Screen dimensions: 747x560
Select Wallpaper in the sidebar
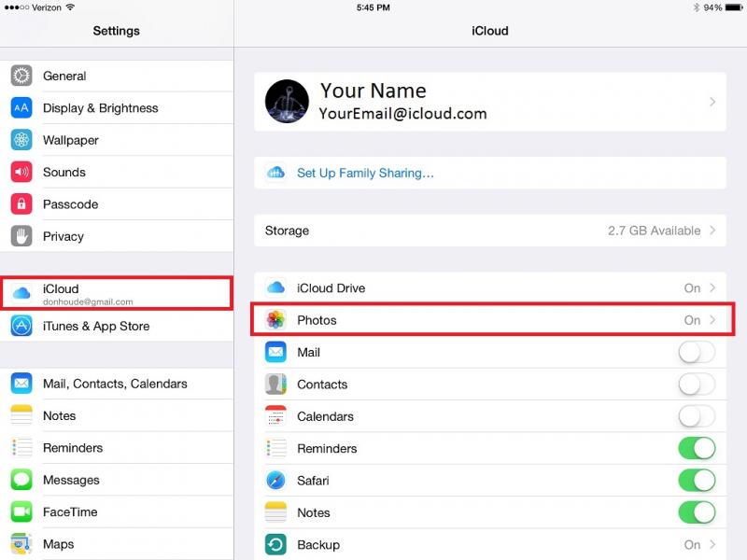[x=117, y=140]
